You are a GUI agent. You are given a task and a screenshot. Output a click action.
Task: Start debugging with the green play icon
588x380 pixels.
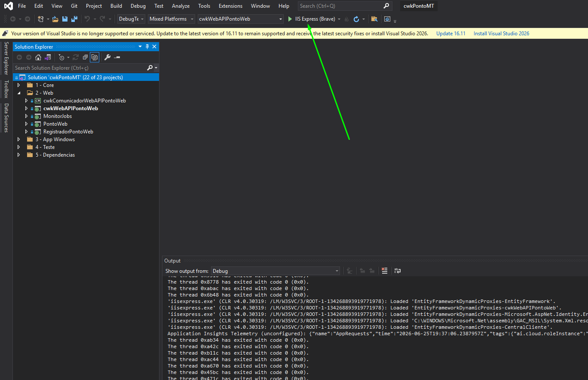point(290,19)
